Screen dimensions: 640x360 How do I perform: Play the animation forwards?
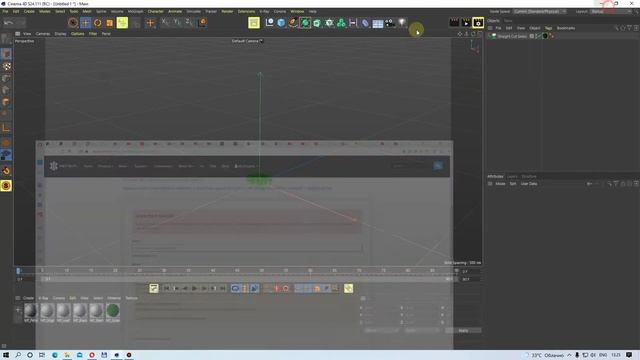(194, 289)
